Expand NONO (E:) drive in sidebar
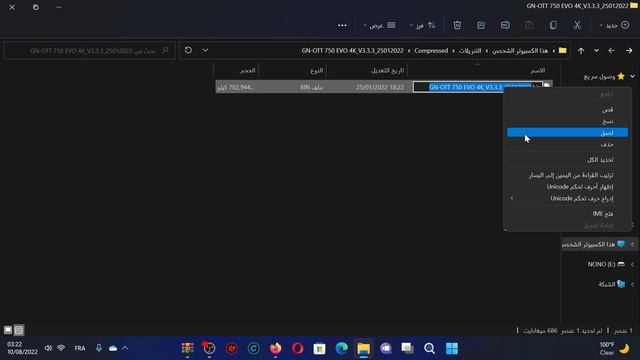640x360 pixels. tap(632, 264)
